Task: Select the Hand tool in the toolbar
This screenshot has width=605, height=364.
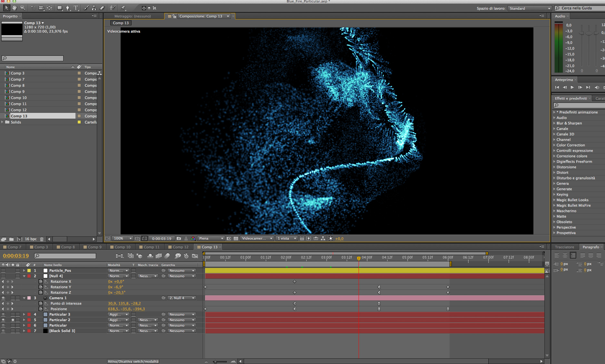Action: click(x=15, y=8)
